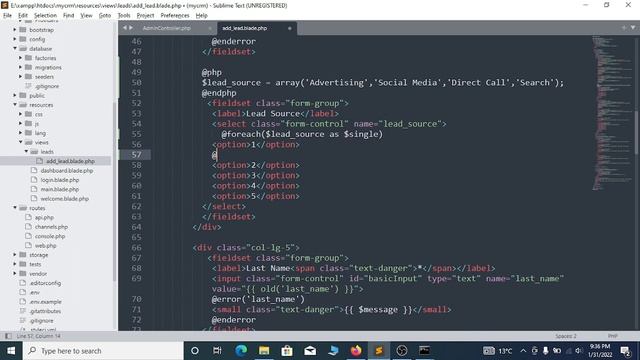Open login.blade.php in sidebar

(x=60, y=180)
